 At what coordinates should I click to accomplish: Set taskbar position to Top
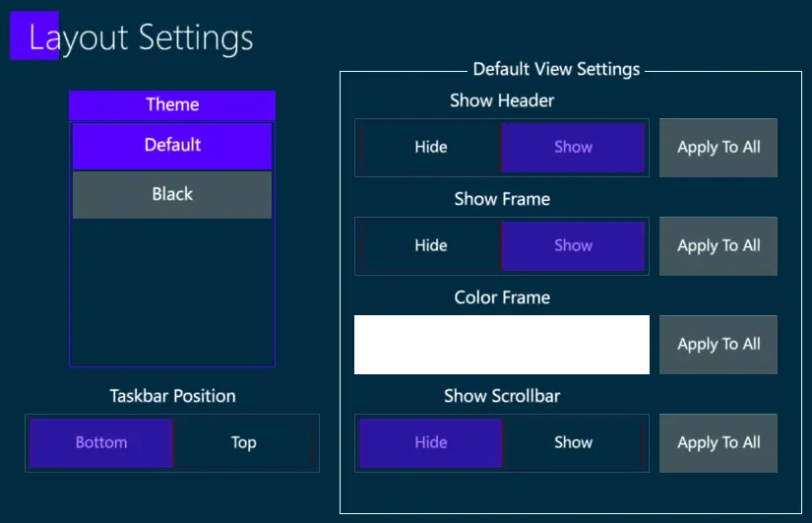tap(243, 443)
